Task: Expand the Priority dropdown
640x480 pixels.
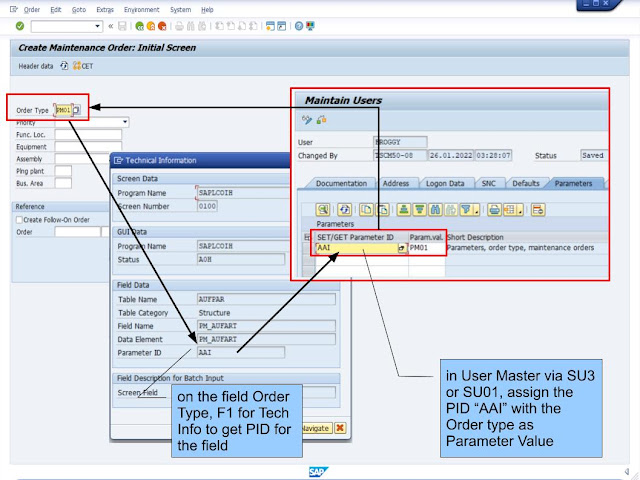Action: point(125,122)
